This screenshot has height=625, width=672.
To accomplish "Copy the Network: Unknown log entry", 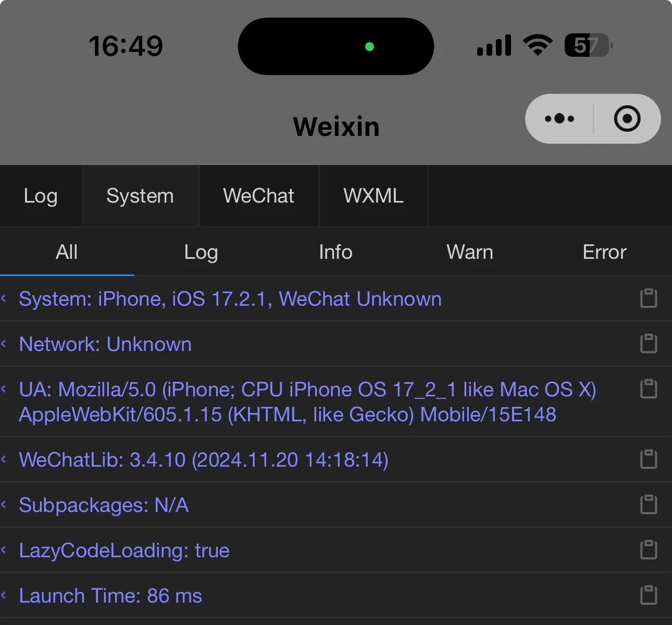I will [648, 344].
